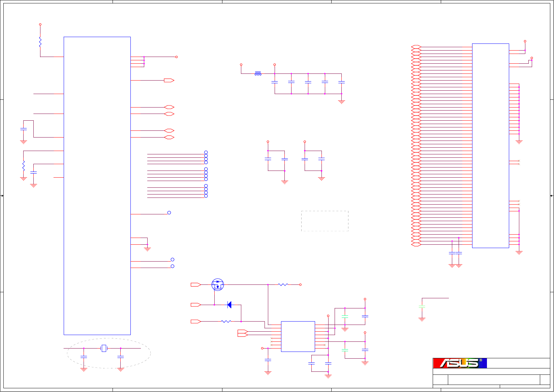Select the blue pull-up resistor above the large IC
This screenshot has height=392, width=554.
40,42
